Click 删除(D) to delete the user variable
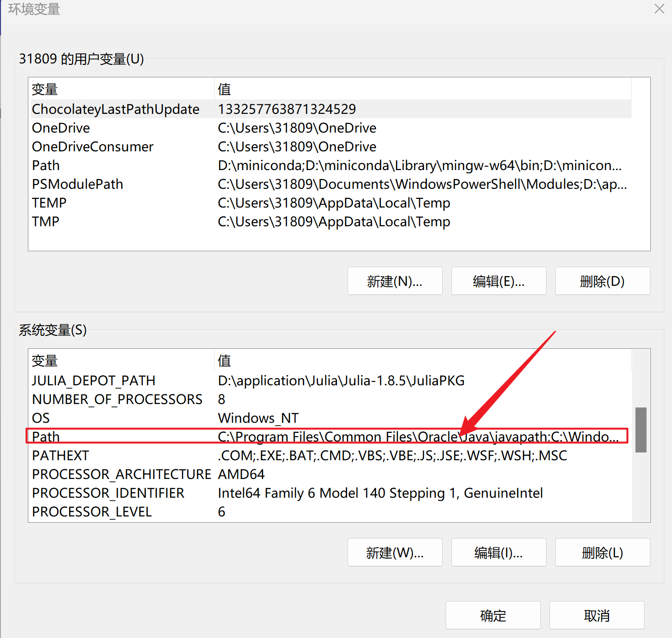 (602, 281)
